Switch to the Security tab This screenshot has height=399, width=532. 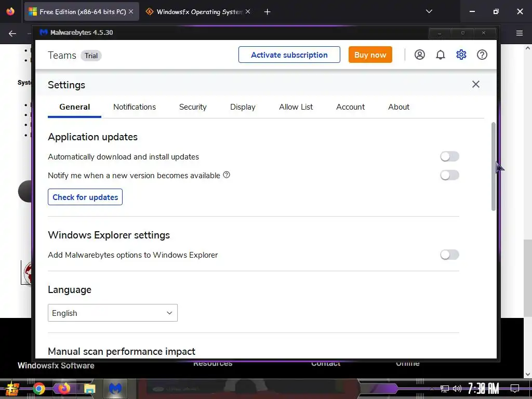click(193, 107)
